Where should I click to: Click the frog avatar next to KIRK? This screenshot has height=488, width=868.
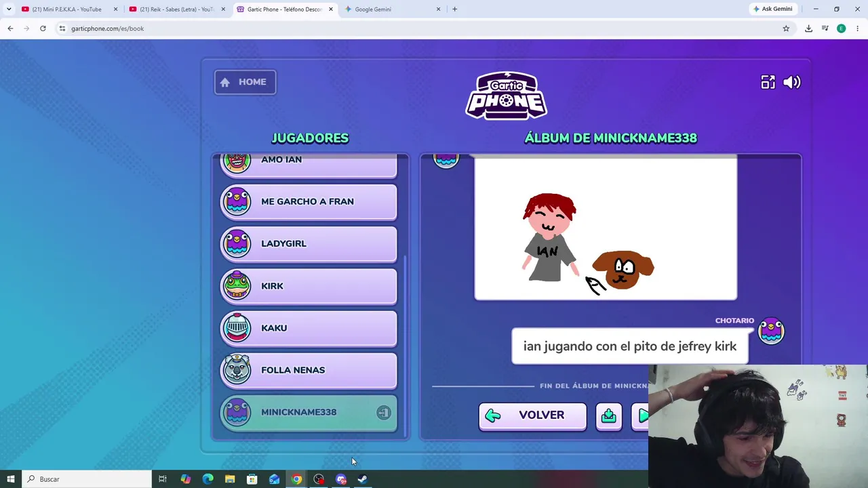pos(237,285)
